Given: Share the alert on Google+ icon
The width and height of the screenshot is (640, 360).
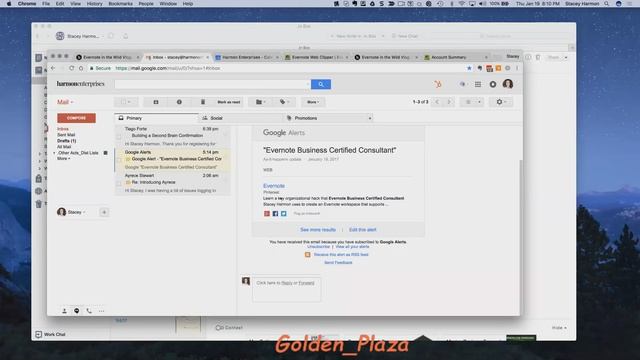Looking at the screenshot, I should click(267, 213).
